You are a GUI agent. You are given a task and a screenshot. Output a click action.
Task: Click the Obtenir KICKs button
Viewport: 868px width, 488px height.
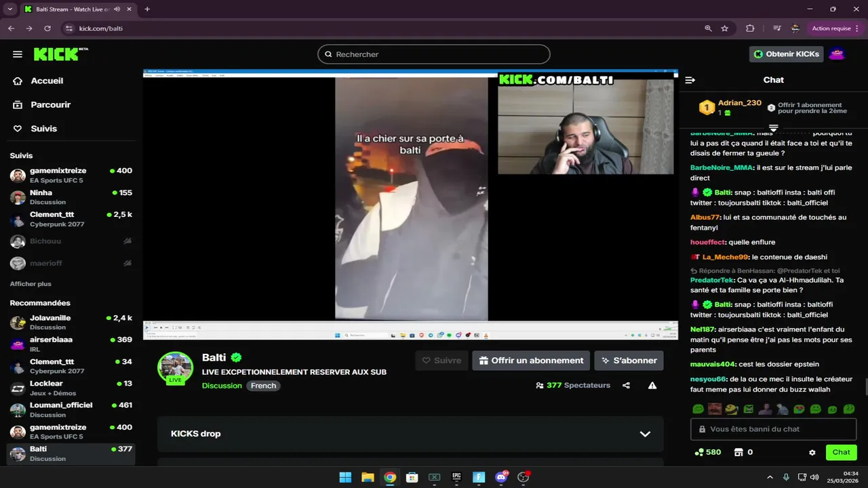click(x=786, y=54)
